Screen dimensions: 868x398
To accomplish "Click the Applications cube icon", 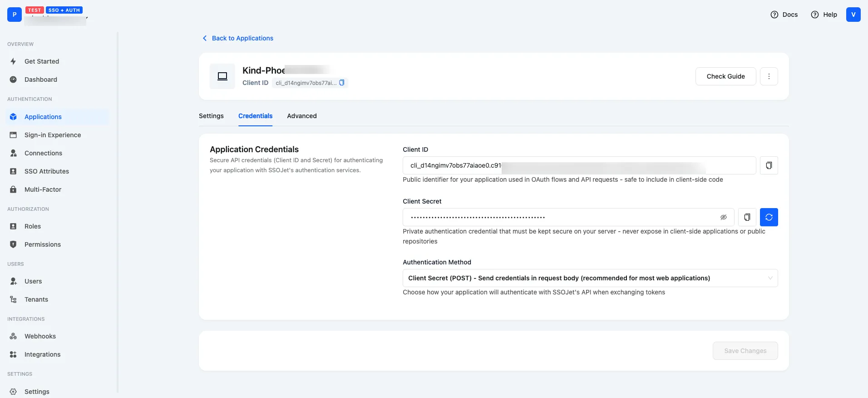I will tap(13, 117).
